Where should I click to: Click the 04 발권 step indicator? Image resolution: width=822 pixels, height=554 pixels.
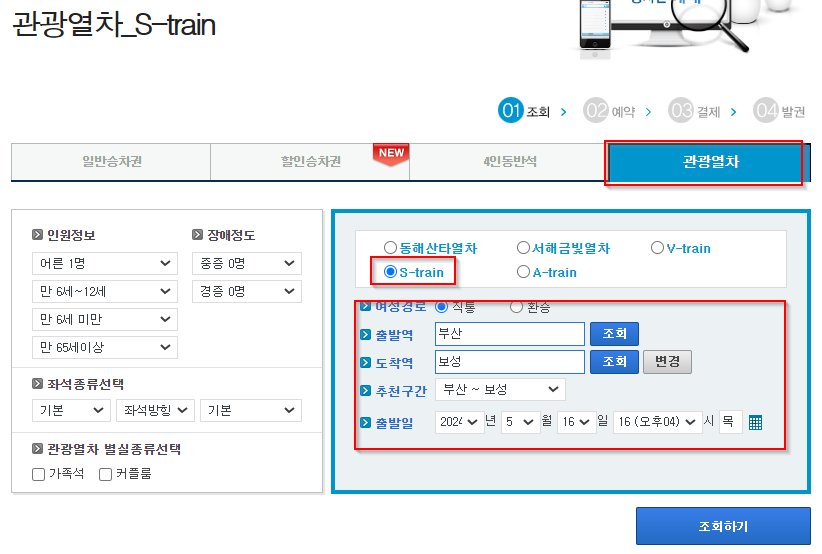(779, 111)
